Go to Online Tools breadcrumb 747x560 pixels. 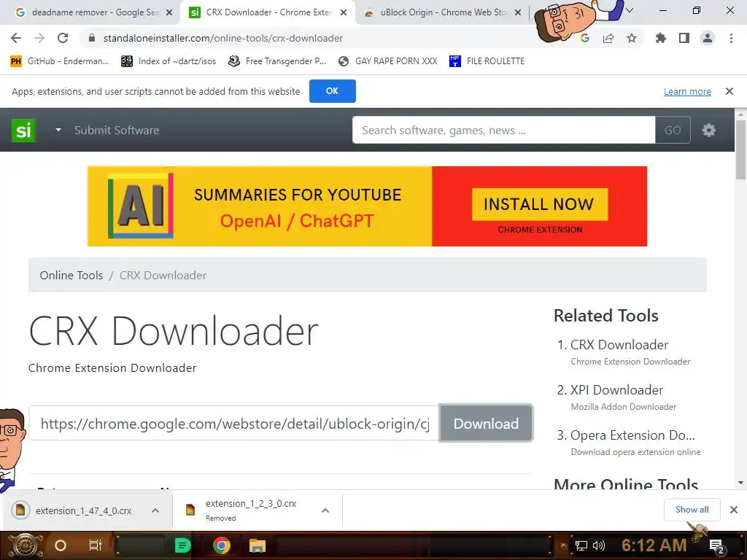71,275
